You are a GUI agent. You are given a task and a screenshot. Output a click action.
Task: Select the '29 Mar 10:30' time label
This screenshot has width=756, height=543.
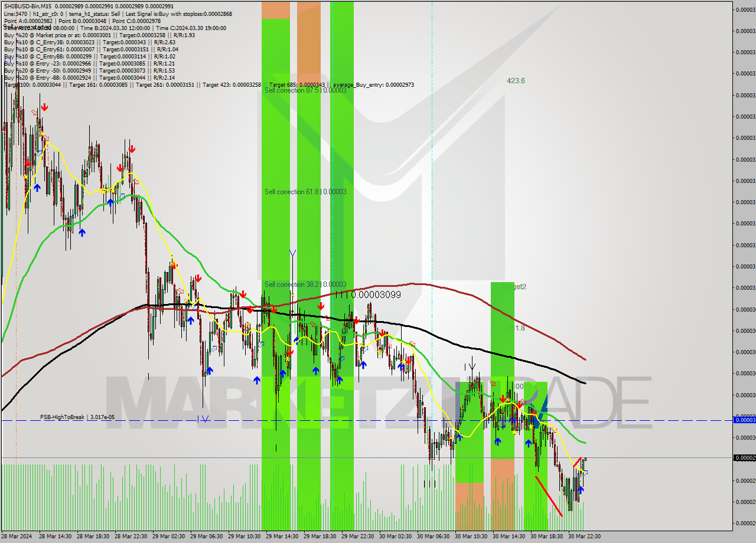(x=245, y=536)
